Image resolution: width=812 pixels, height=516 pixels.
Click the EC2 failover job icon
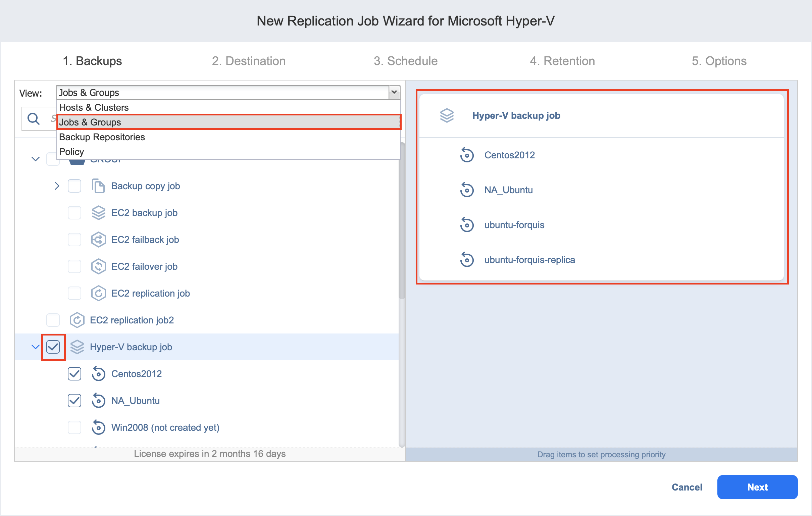click(98, 266)
